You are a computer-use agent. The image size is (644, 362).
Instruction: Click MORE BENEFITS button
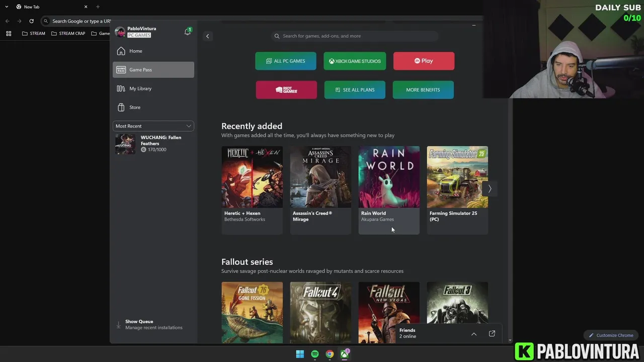tap(423, 90)
